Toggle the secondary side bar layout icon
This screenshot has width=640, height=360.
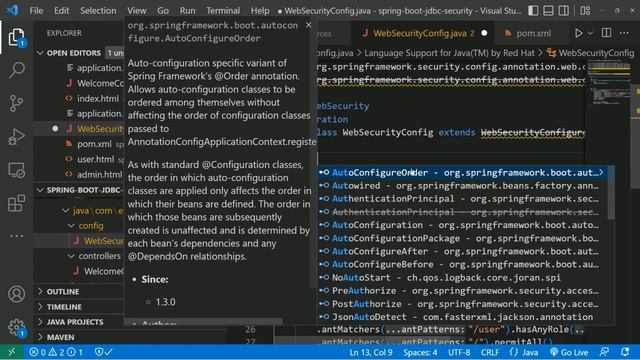coord(564,11)
